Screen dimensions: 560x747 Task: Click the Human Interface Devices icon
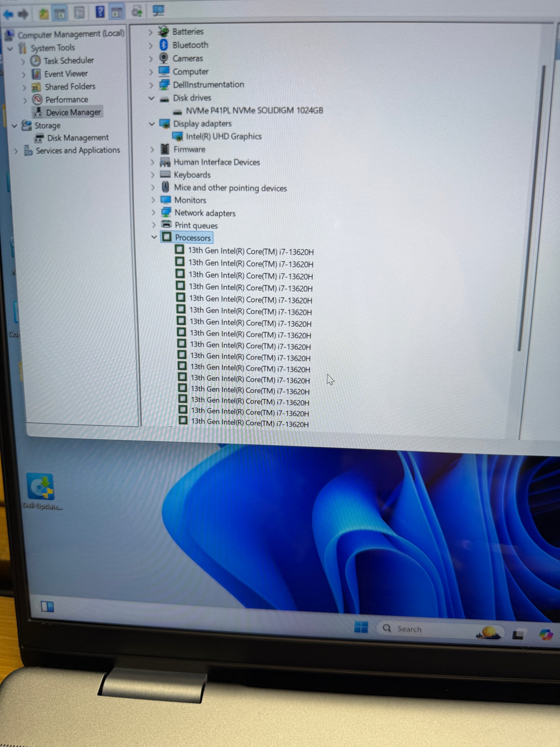(165, 162)
